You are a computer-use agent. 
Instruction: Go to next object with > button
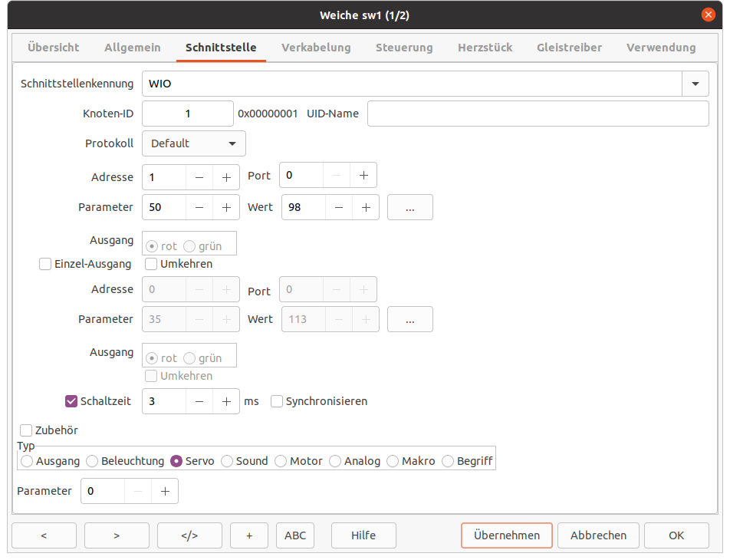click(117, 535)
